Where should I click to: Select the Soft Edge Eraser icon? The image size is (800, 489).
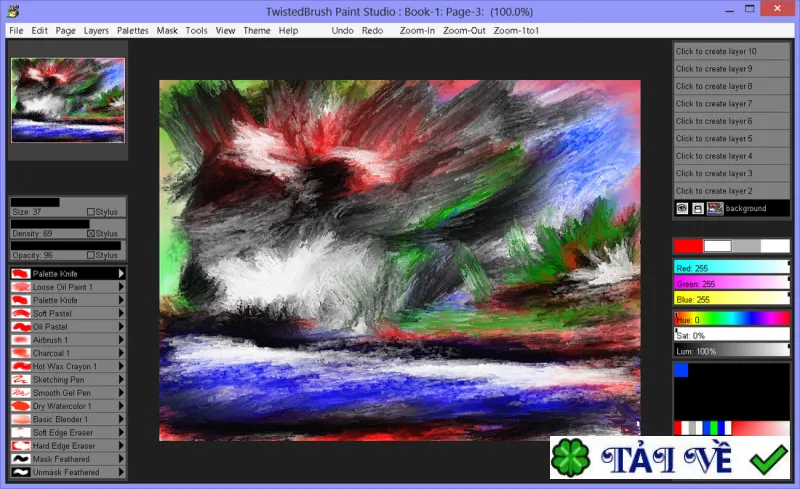pos(21,433)
